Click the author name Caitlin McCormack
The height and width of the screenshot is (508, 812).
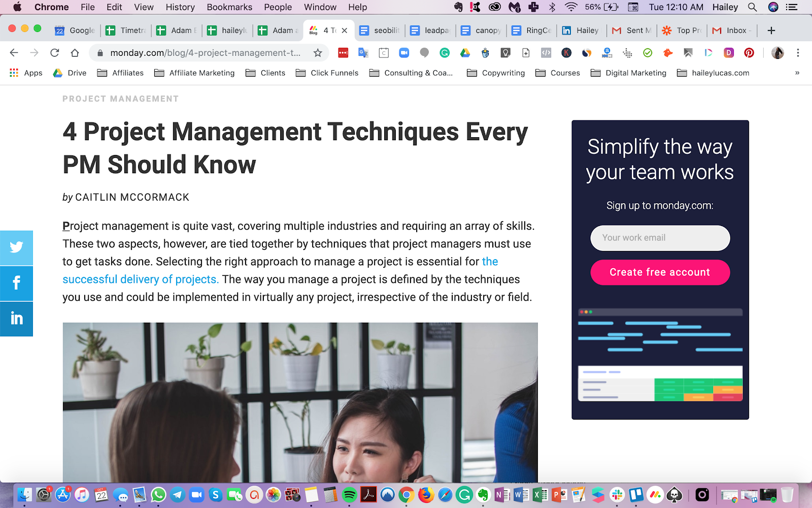132,197
